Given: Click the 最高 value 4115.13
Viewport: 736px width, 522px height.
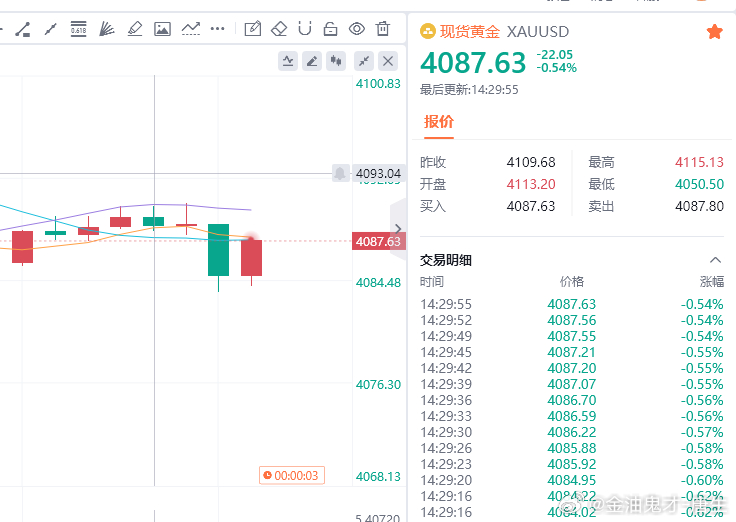Looking at the screenshot, I should coord(699,162).
